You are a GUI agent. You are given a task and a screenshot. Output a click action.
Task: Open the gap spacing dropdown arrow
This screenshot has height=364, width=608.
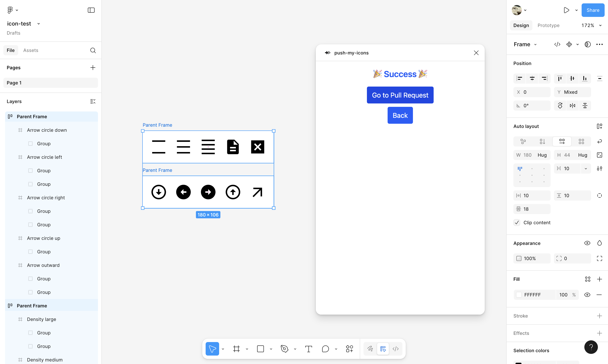click(x=586, y=168)
